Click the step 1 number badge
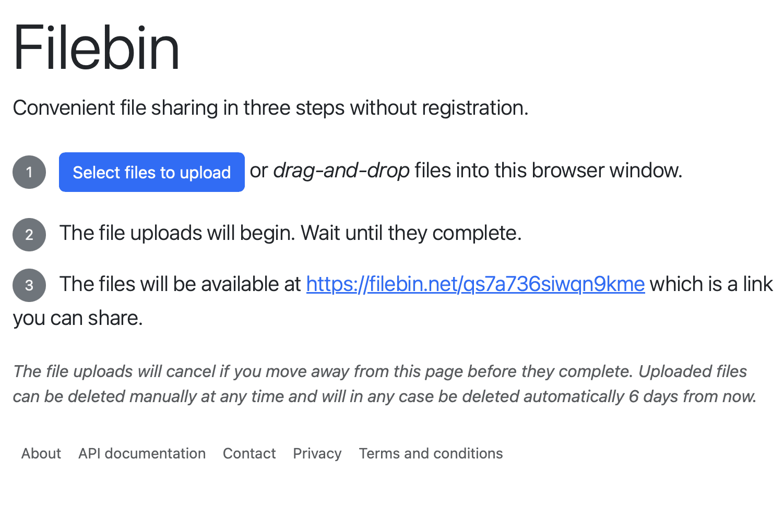The width and height of the screenshot is (784, 532). 29,172
